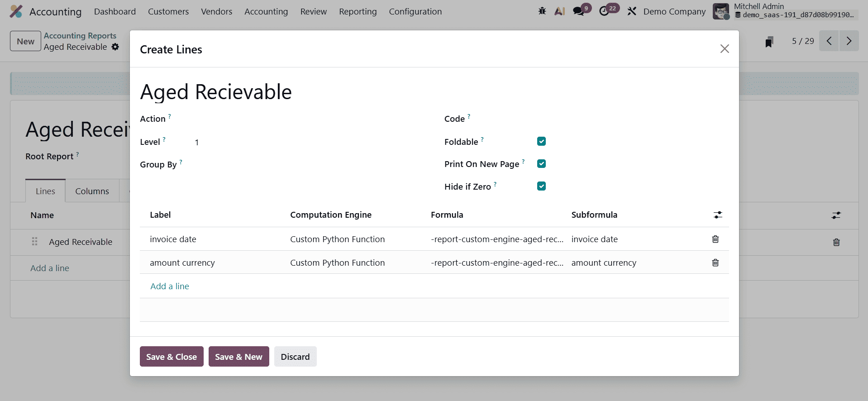This screenshot has width=868, height=401.
Task: Open the Configuration menu
Action: [x=415, y=11]
